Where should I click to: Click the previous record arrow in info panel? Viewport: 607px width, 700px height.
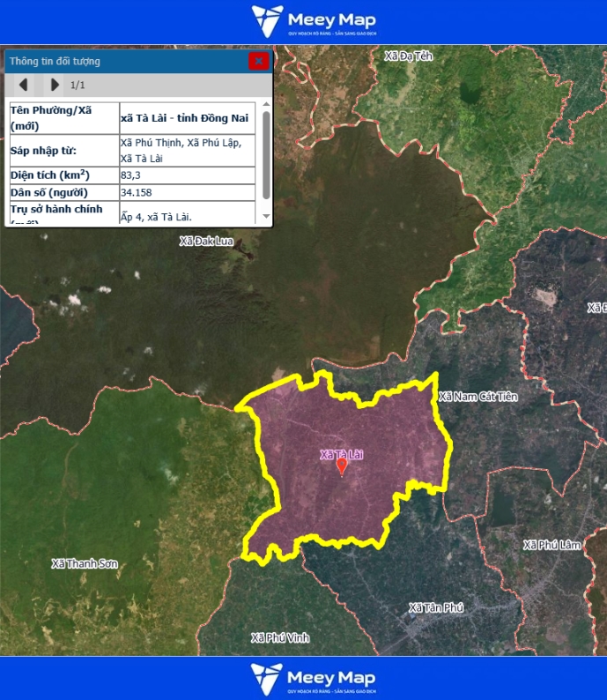[x=24, y=85]
